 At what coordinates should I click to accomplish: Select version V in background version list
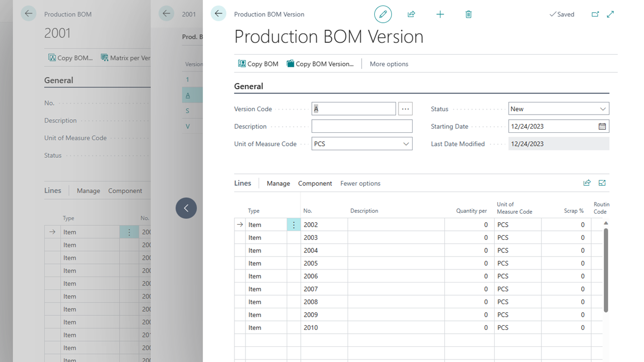[188, 126]
